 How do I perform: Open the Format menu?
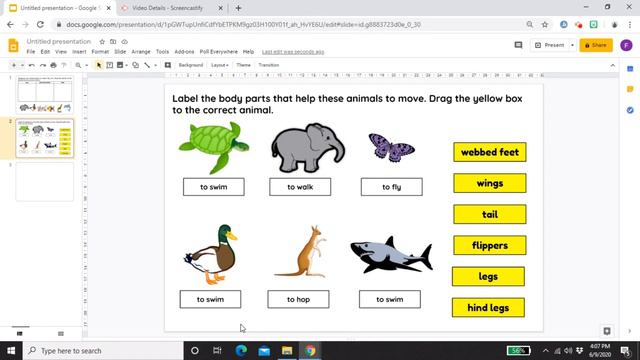coord(100,52)
